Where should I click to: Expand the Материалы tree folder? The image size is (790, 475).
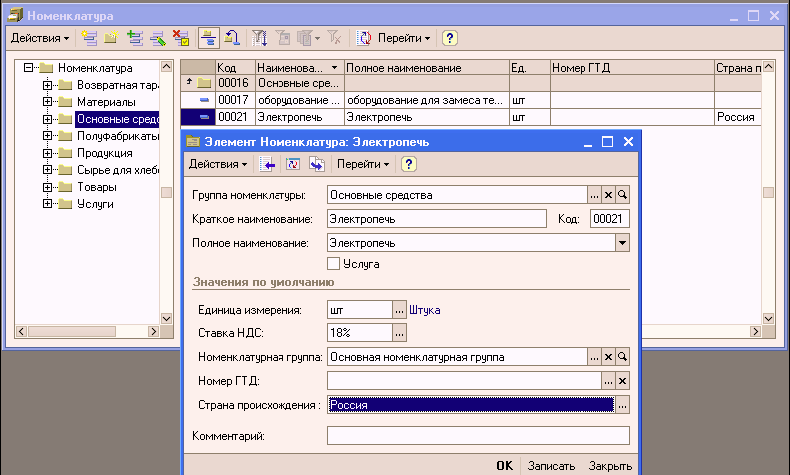(x=47, y=102)
